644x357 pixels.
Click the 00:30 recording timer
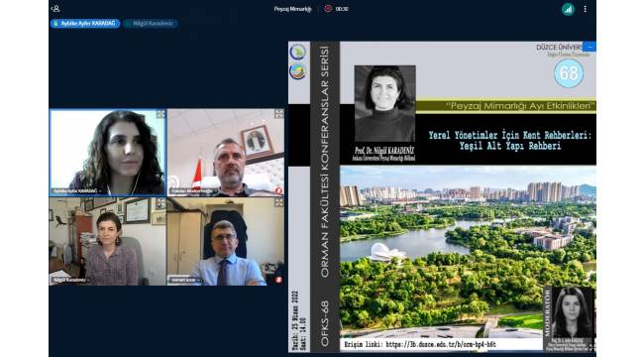pyautogui.click(x=342, y=9)
